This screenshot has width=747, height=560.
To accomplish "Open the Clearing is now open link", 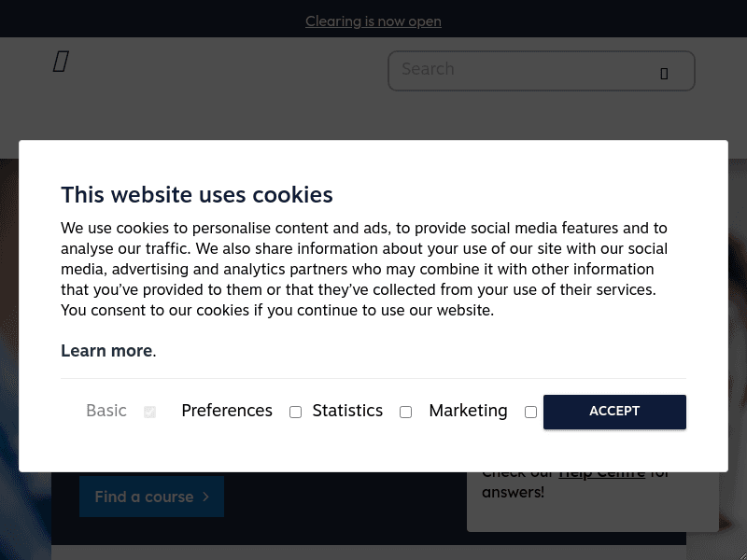I will (373, 21).
